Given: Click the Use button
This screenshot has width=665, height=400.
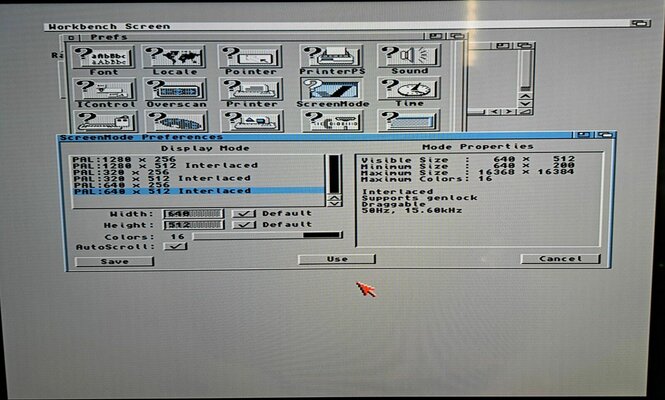Looking at the screenshot, I should click(x=337, y=259).
